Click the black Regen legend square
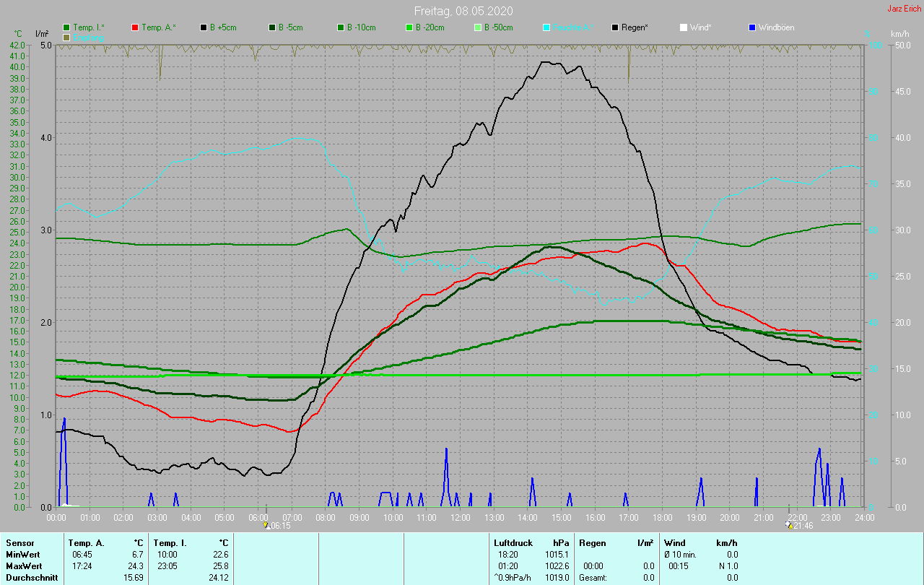Viewport: 924px width, 585px height. [x=615, y=27]
